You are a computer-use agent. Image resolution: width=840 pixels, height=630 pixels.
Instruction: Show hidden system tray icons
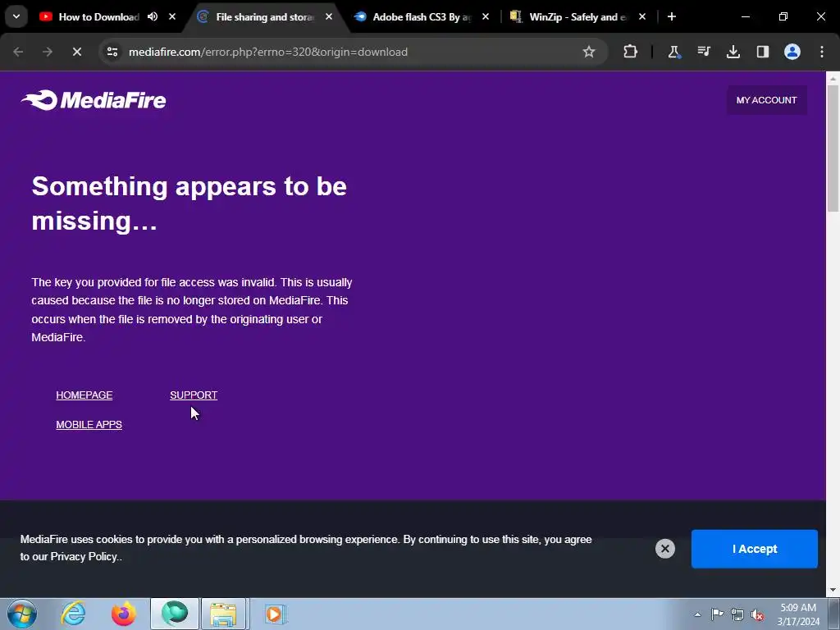click(x=697, y=614)
